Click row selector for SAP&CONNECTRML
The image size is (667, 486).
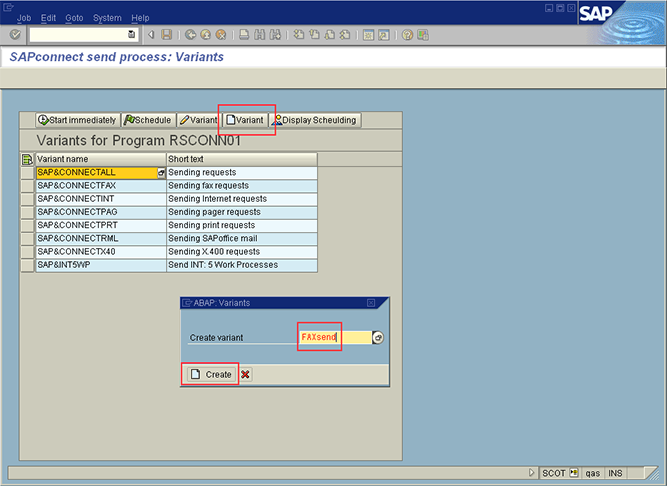tap(27, 239)
